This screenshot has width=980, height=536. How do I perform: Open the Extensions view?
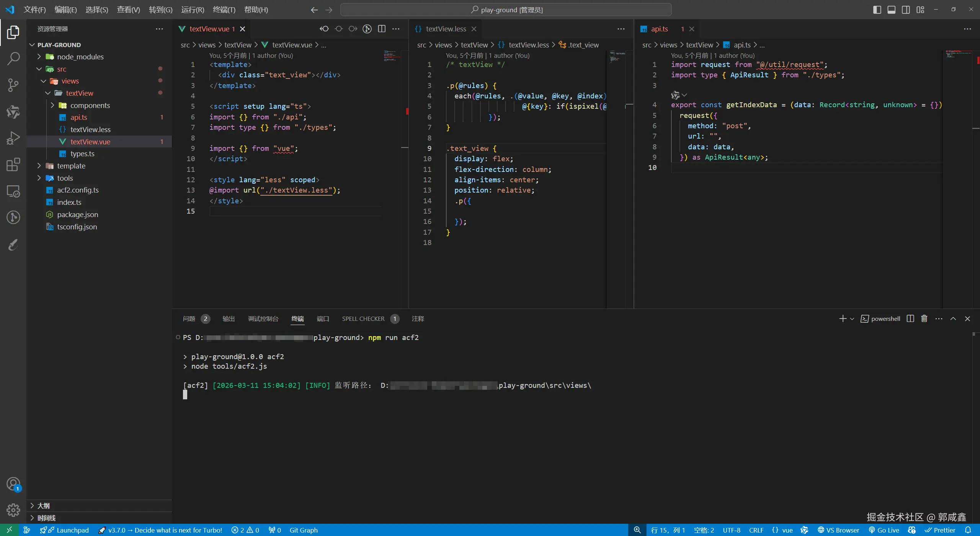pos(13,165)
